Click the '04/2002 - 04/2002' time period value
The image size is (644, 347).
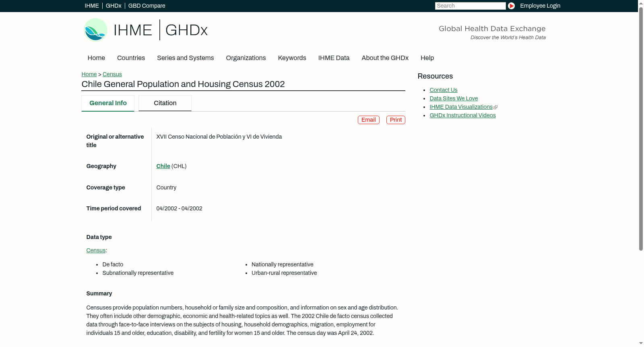pyautogui.click(x=179, y=208)
